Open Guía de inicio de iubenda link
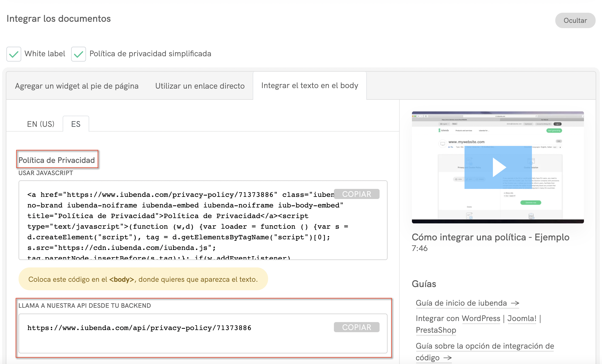 (461, 303)
